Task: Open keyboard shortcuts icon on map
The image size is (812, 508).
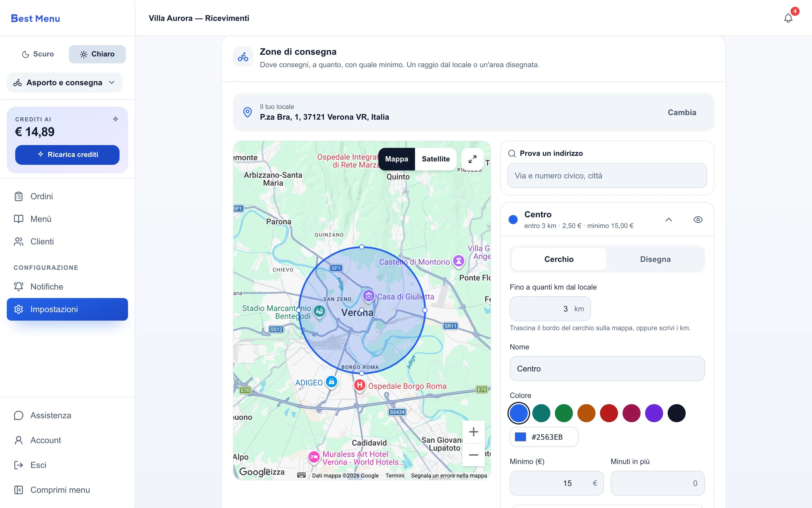Action: [x=301, y=475]
